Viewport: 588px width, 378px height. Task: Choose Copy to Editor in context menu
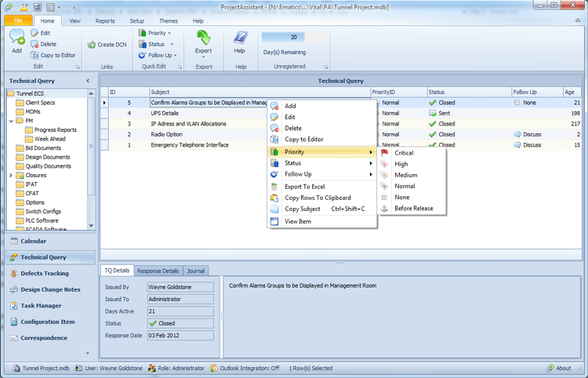[x=321, y=139]
